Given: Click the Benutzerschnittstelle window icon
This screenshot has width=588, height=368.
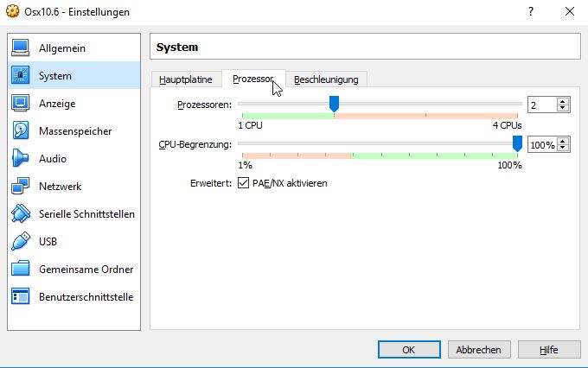Looking at the screenshot, I should [20, 296].
